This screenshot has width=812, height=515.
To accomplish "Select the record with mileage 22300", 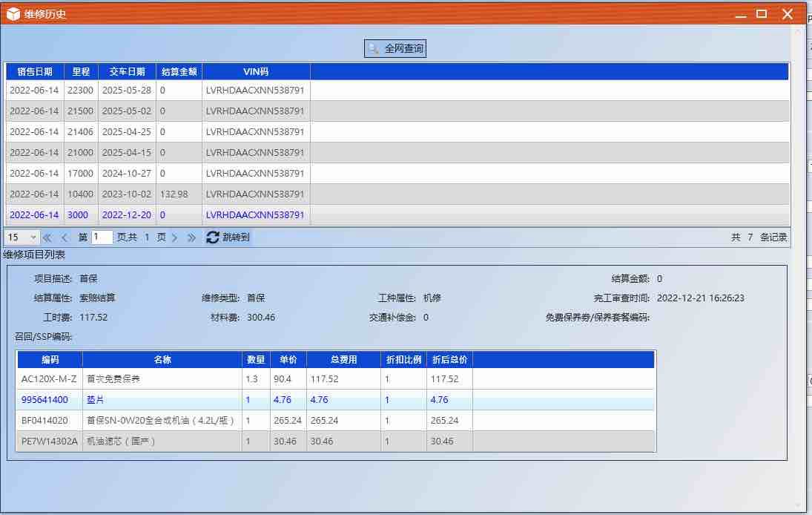I will [x=397, y=90].
